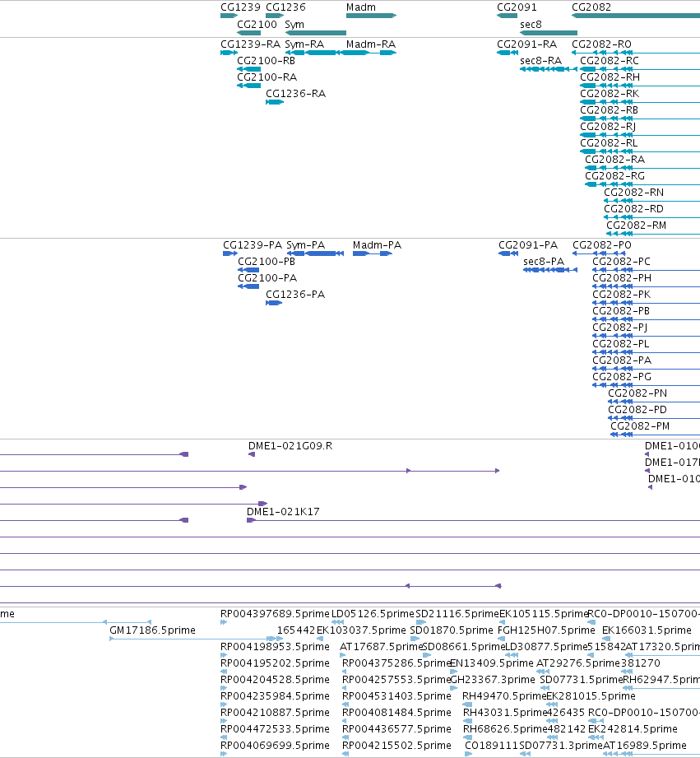Select EST "AT16989.5prime"
Screen dimensions: 700x758
tap(645, 746)
